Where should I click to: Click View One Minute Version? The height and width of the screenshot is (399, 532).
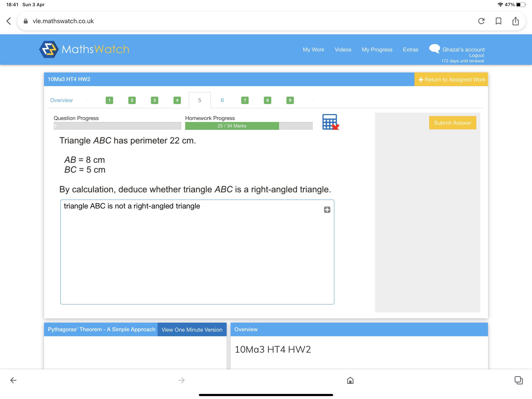(x=192, y=329)
